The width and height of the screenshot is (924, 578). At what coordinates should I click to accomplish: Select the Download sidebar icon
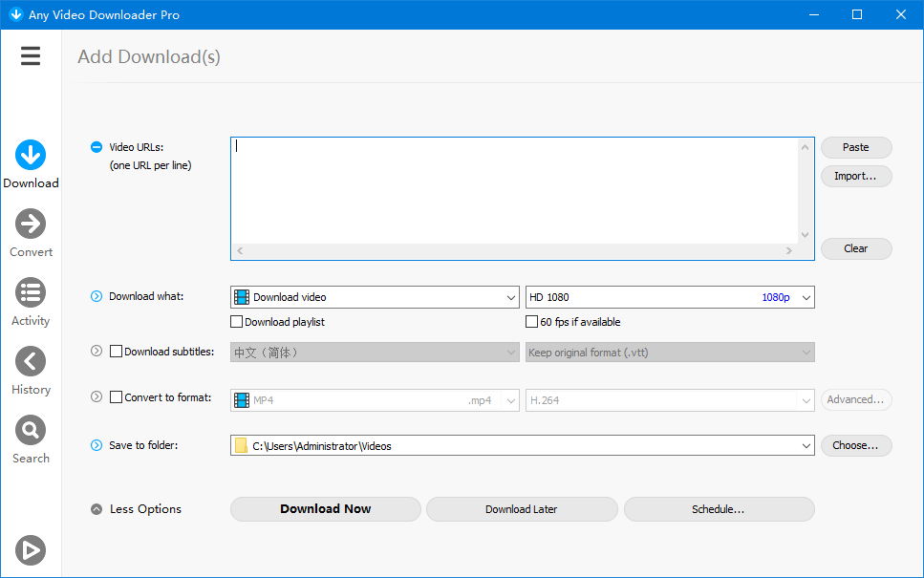click(x=31, y=155)
